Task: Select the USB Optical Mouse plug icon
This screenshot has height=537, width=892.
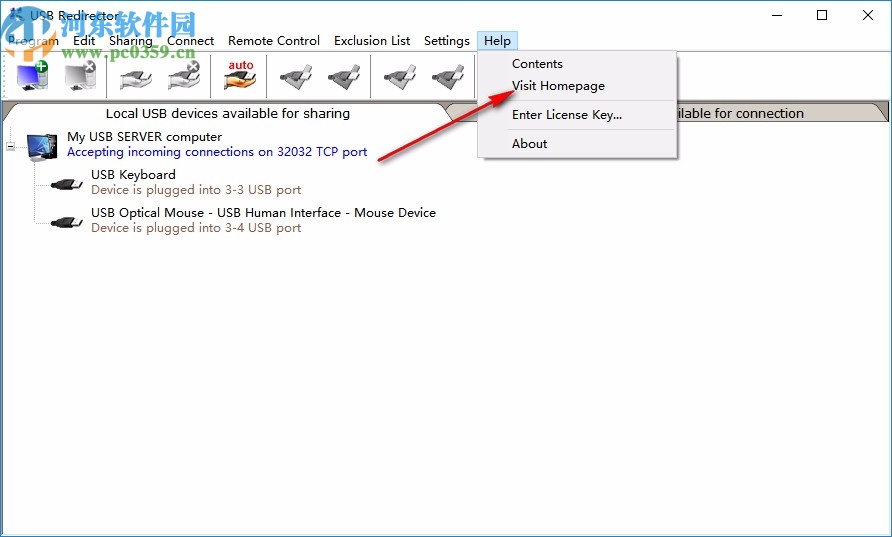Action: tap(67, 222)
